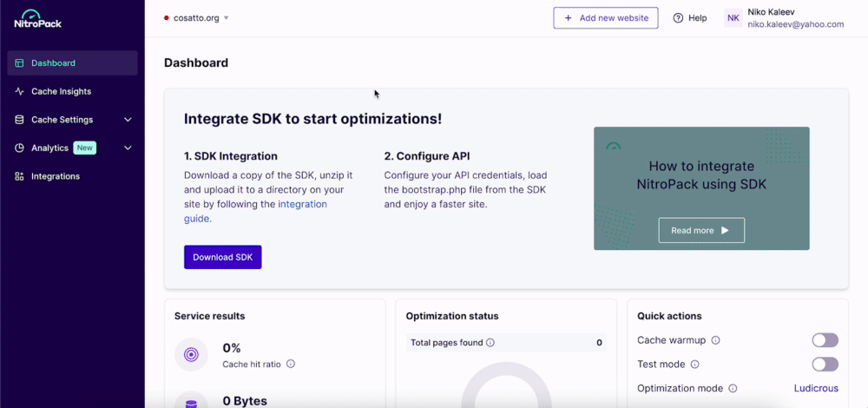Image resolution: width=868 pixels, height=408 pixels.
Task: Click the Total pages found info icon
Action: coord(490,343)
